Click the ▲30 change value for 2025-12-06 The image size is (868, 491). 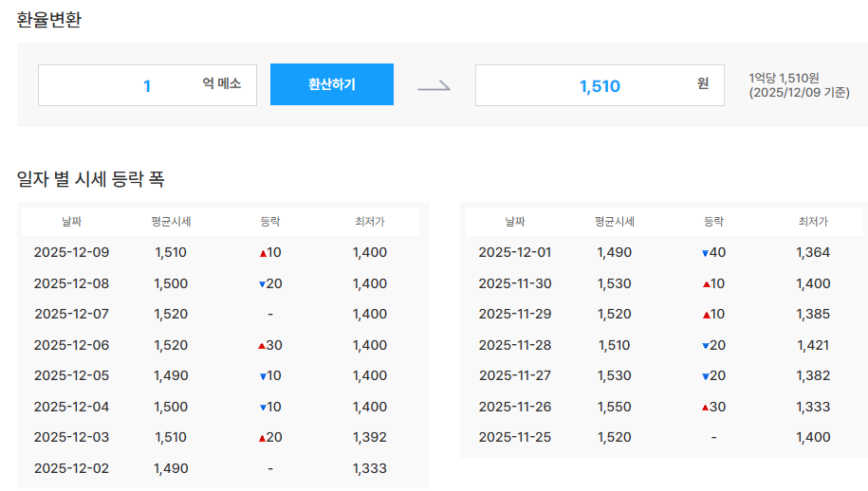[x=270, y=346]
